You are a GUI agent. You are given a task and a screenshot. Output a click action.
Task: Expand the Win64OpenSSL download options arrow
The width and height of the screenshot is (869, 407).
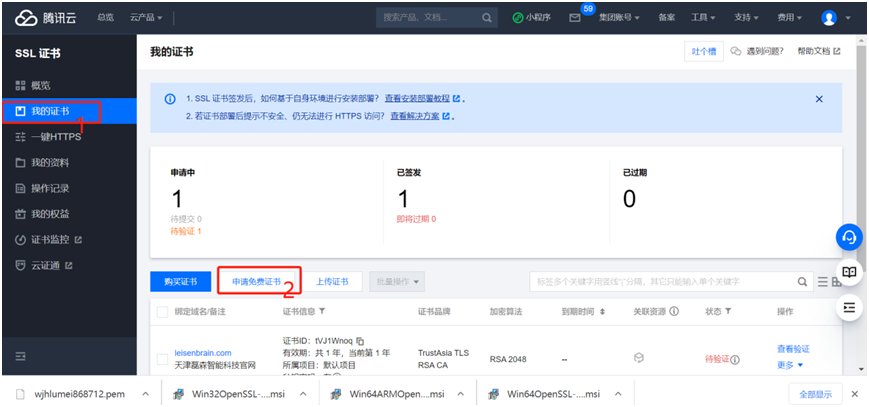click(x=618, y=394)
